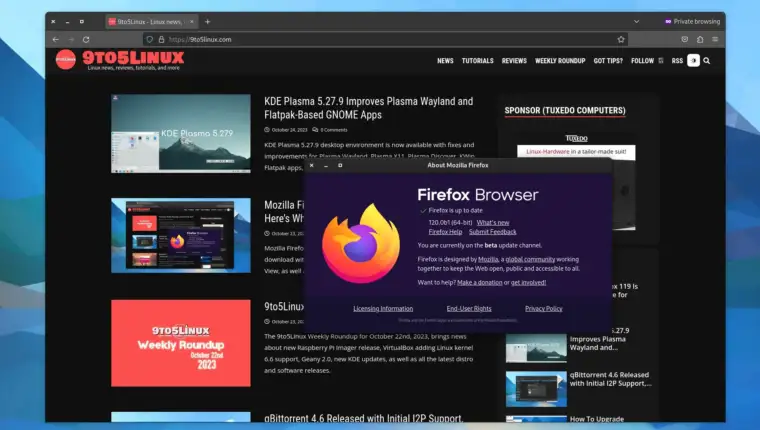Minimize the About Mozilla Firefox dialog

click(326, 165)
